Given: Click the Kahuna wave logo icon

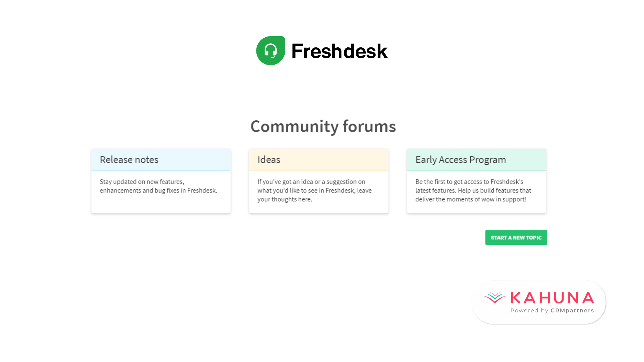Looking at the screenshot, I should point(495,298).
